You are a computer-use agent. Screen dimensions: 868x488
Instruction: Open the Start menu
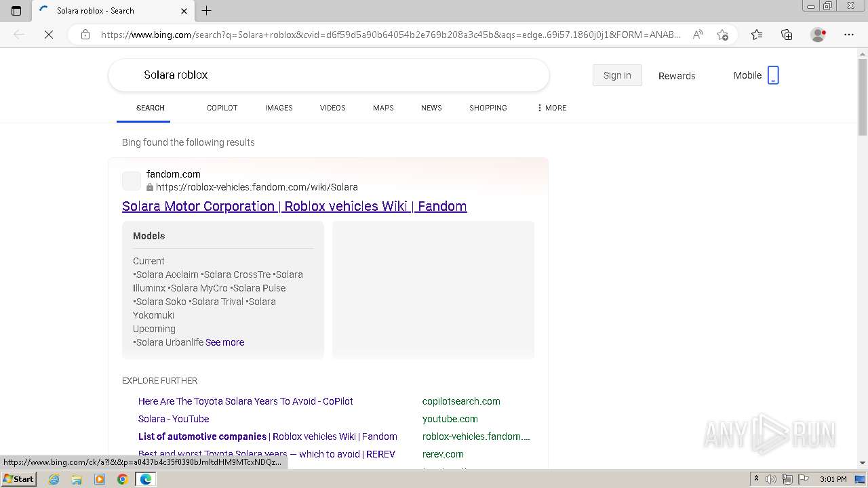pos(18,479)
